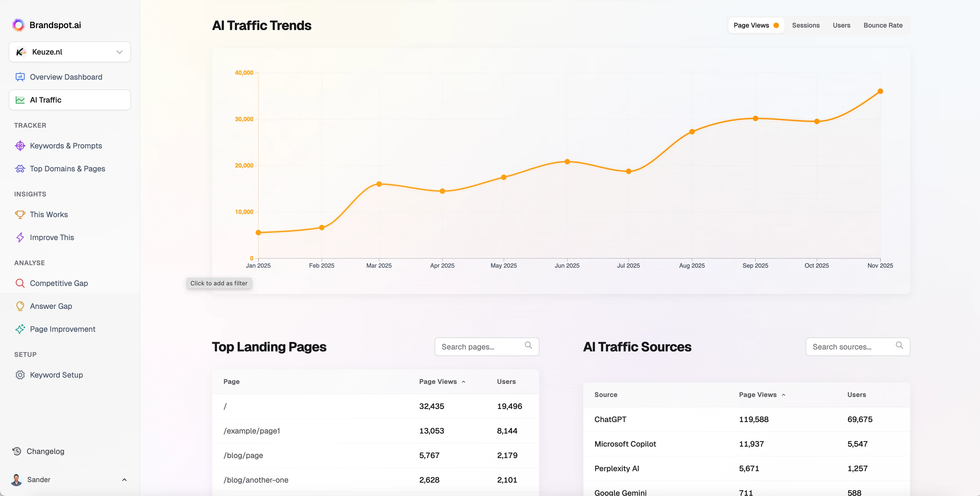Click the Answer Gap lightbulb icon
The width and height of the screenshot is (980, 496).
click(x=20, y=306)
